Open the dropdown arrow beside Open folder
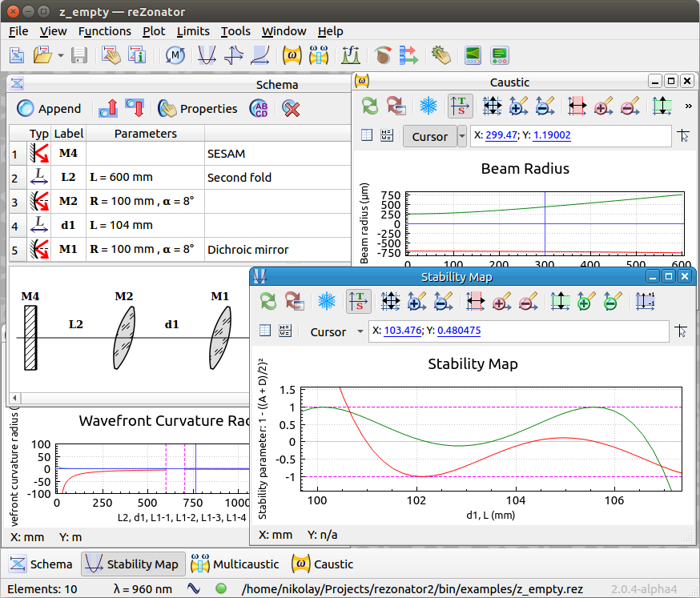The width and height of the screenshot is (700, 598). click(61, 55)
